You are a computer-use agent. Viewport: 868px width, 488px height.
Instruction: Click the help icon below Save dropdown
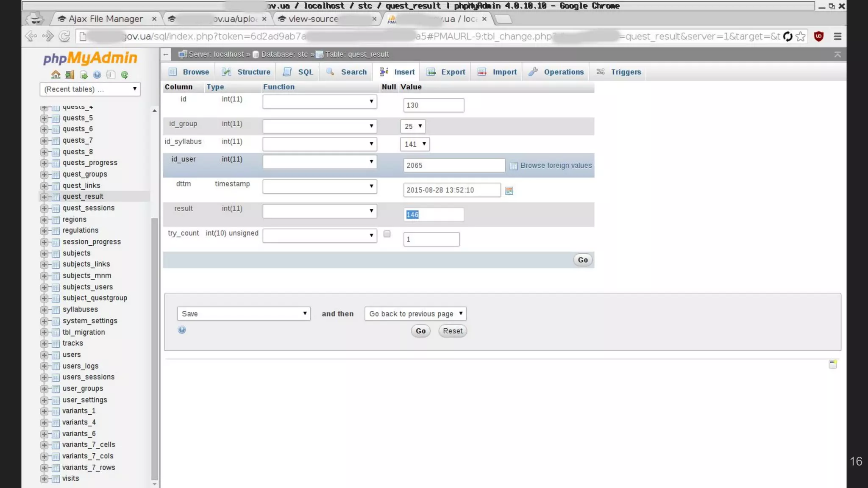(x=182, y=330)
